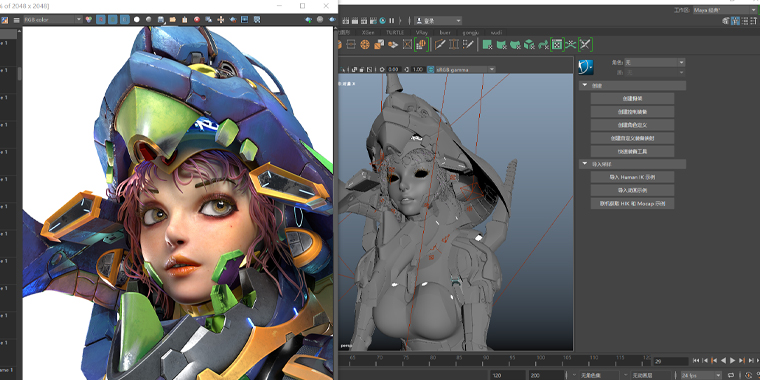Click the fourth button in the Create section
The height and width of the screenshot is (380, 760).
click(x=632, y=138)
